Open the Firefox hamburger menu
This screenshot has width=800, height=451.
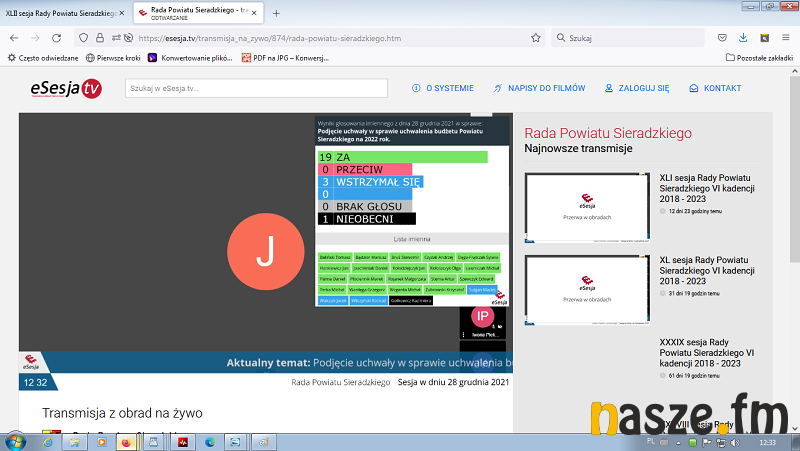coord(786,38)
